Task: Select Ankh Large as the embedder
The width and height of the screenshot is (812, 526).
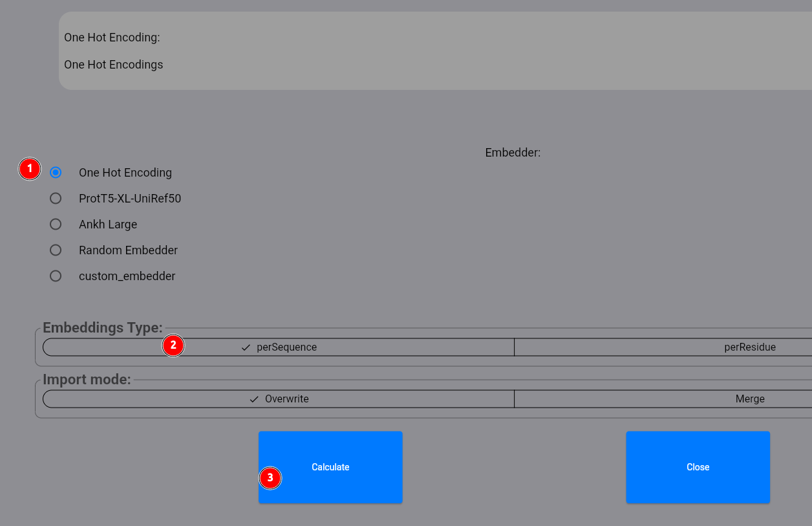Action: [56, 224]
